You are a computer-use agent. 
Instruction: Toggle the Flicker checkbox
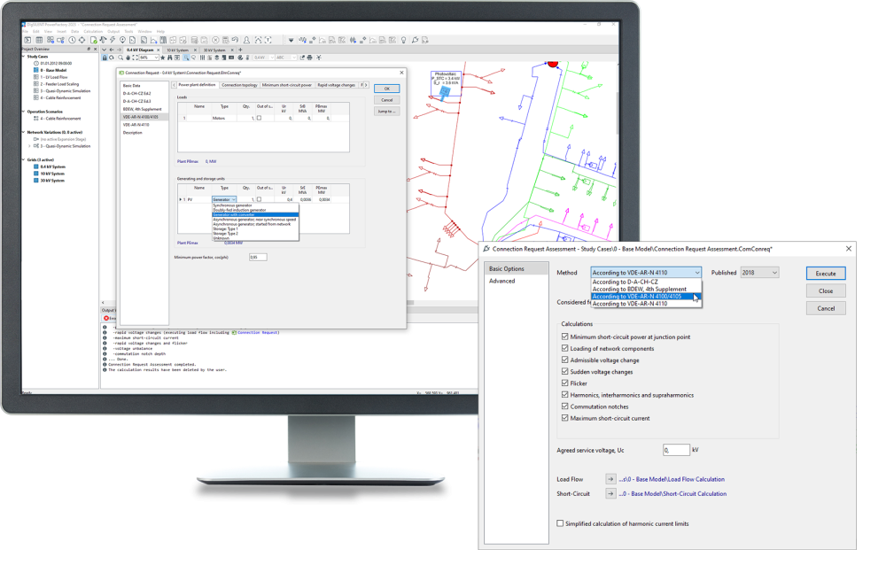pyautogui.click(x=564, y=383)
